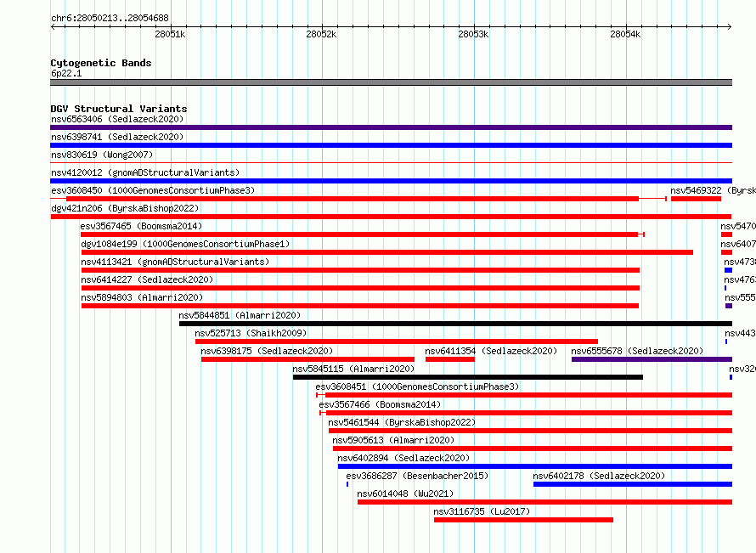The height and width of the screenshot is (553, 756).
Task: Click the nsv6014048 (Wu2021) label
Action: click(405, 494)
